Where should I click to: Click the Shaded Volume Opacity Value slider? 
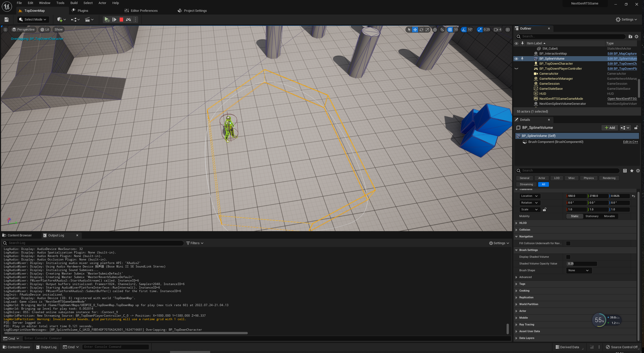(x=581, y=264)
